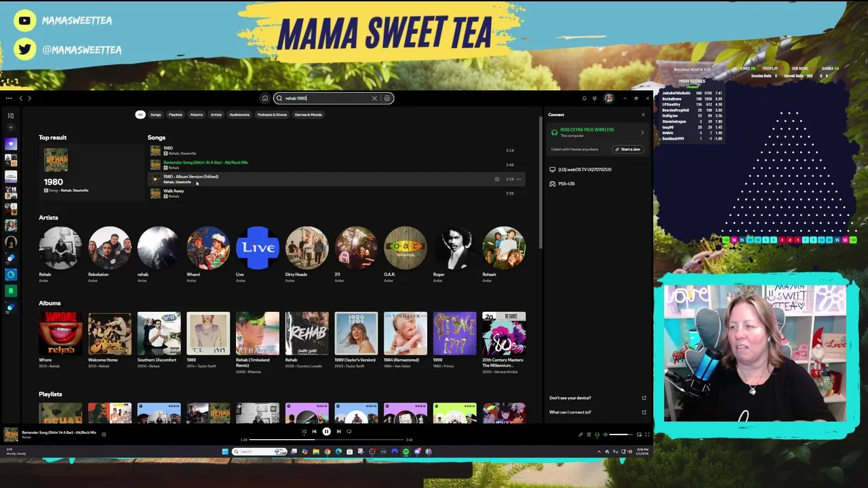Screen dimensions: 868x488
Task: Open the O.A.R. artist circle
Action: pos(406,247)
